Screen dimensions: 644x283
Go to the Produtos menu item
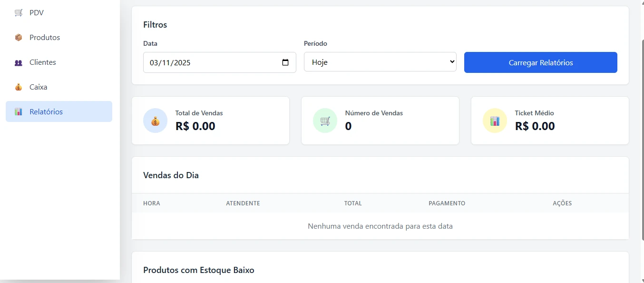point(45,38)
